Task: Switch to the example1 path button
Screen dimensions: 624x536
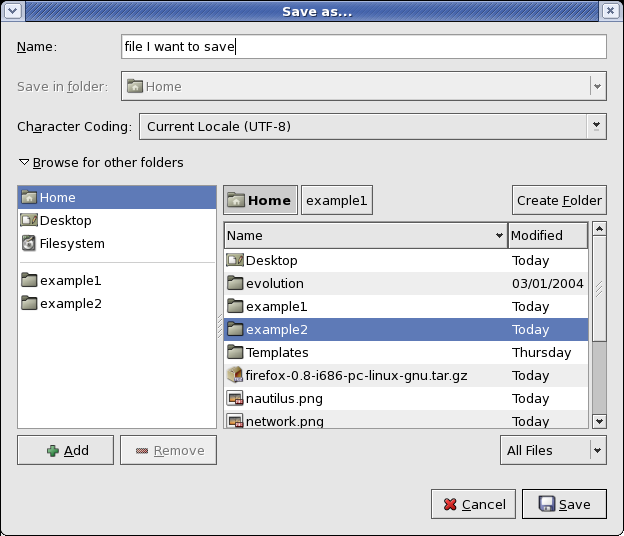Action: pos(337,200)
